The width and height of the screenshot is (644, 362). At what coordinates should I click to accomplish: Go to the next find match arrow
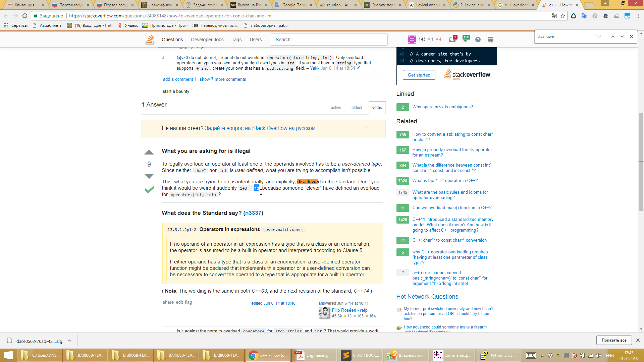[622, 37]
